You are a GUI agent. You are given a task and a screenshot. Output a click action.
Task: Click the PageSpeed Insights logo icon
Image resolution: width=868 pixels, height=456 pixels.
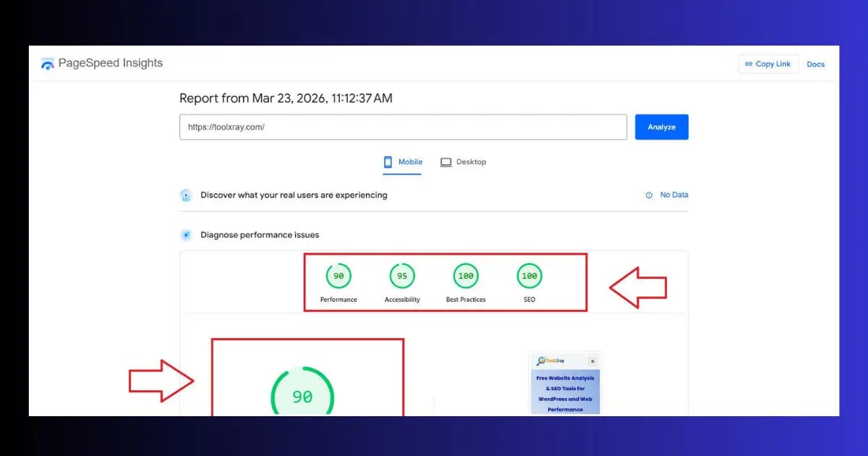48,63
